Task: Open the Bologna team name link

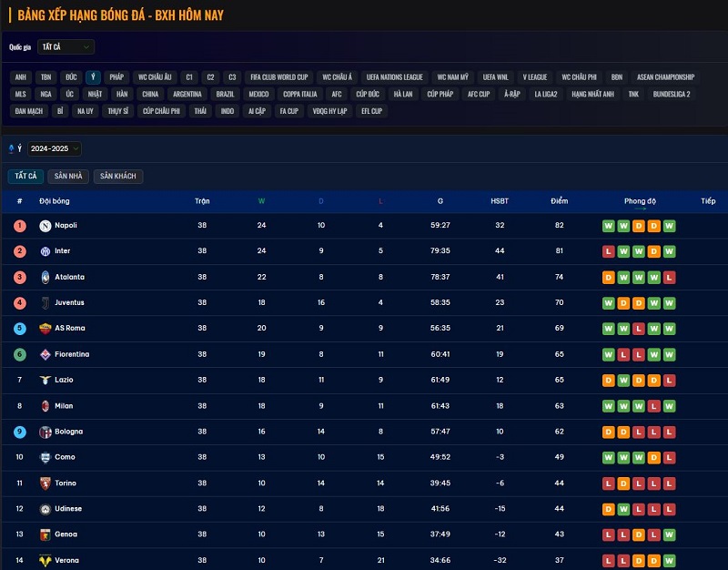Action: (x=69, y=432)
